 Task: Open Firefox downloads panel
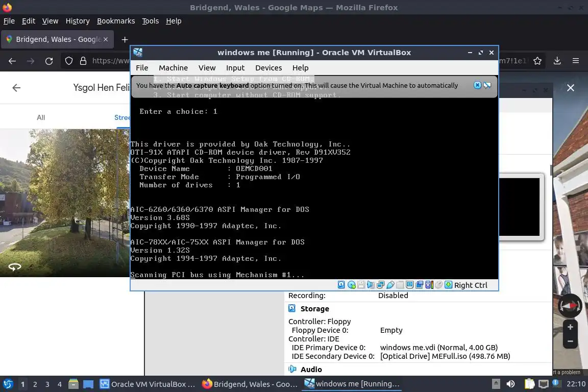(x=557, y=61)
